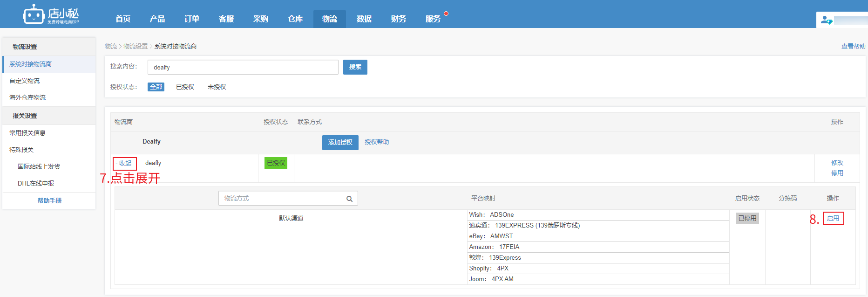Open the 授权帮助 link
The image size is (868, 297).
pyautogui.click(x=377, y=142)
